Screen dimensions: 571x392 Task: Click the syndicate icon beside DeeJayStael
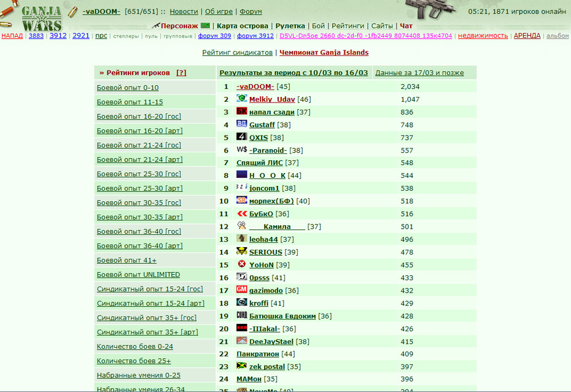click(x=241, y=340)
